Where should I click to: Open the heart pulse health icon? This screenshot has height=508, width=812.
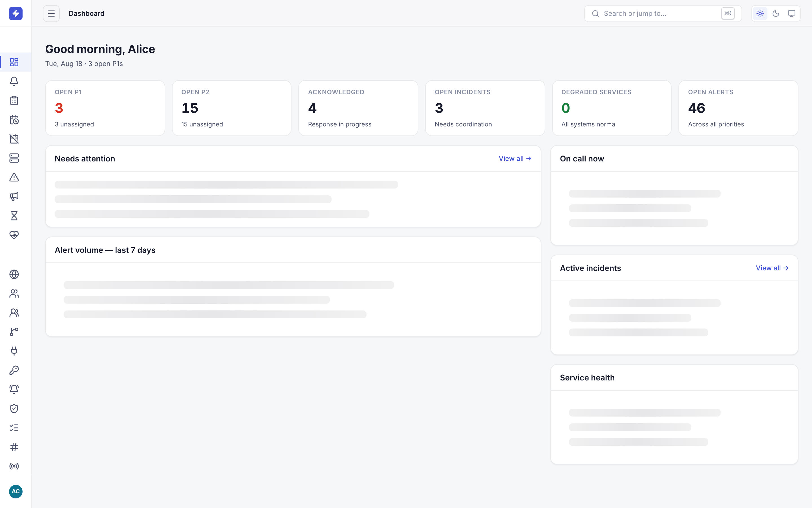[x=14, y=235]
